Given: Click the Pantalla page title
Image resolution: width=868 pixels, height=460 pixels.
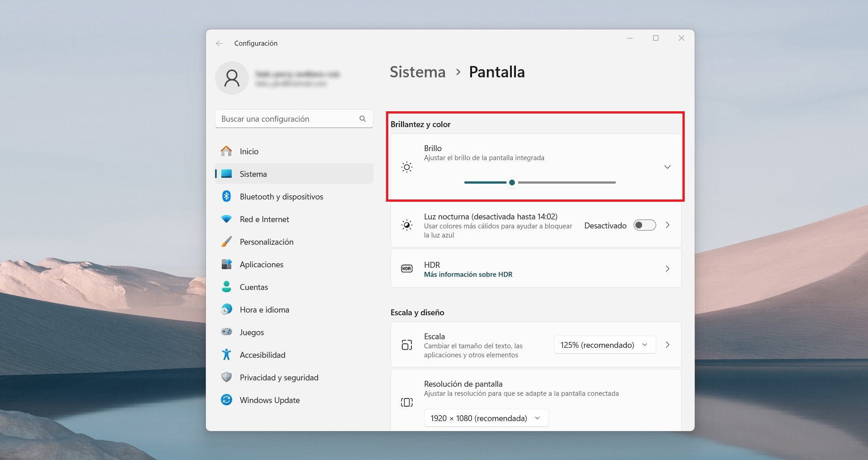Looking at the screenshot, I should click(496, 72).
